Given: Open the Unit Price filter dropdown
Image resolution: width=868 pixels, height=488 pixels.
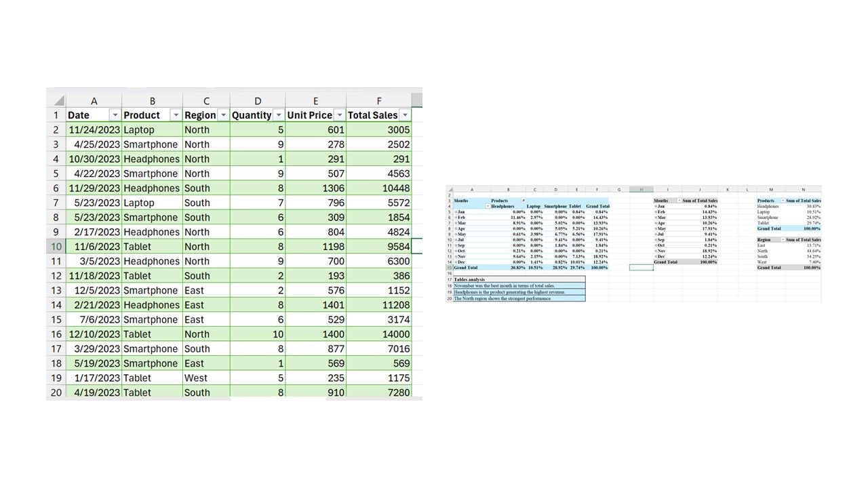Looking at the screenshot, I should point(339,115).
